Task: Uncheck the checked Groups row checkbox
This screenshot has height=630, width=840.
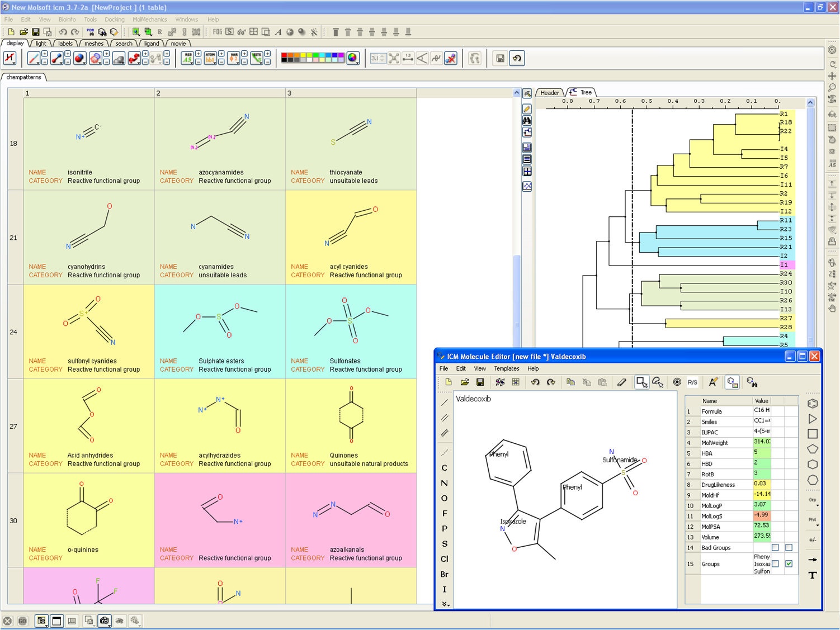Action: (789, 564)
